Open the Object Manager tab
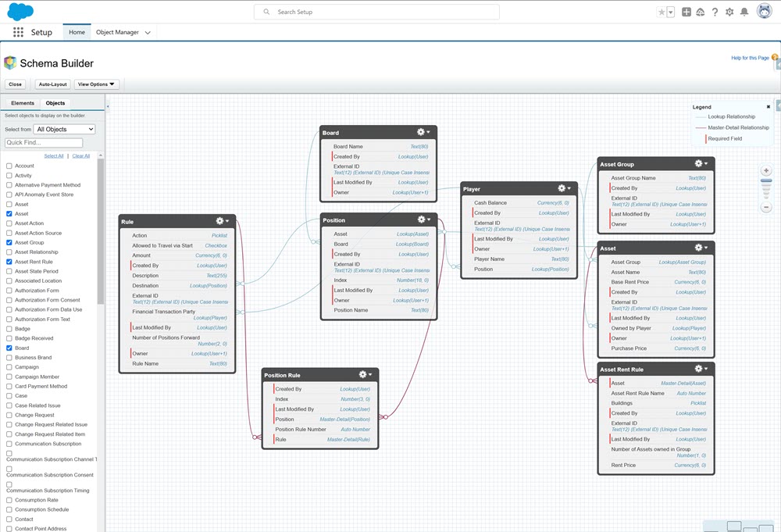The height and width of the screenshot is (532, 781). 118,32
